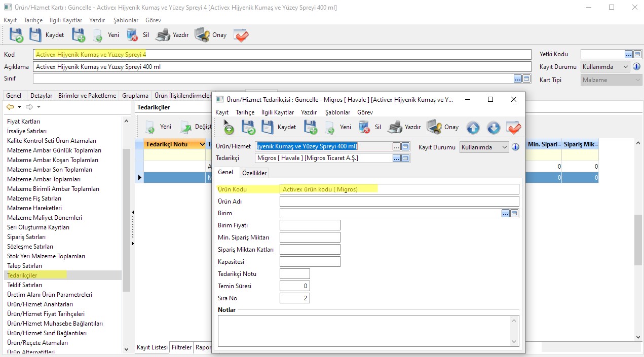Viewport: 644px width, 357px height.
Task: Open the back arrow history dropdown
Action: (19, 107)
